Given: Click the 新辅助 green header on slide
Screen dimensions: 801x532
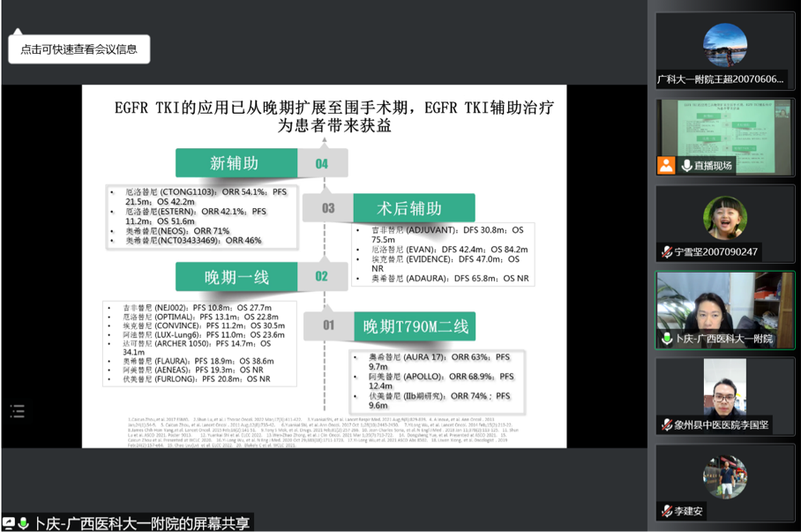Looking at the screenshot, I should (x=235, y=163).
